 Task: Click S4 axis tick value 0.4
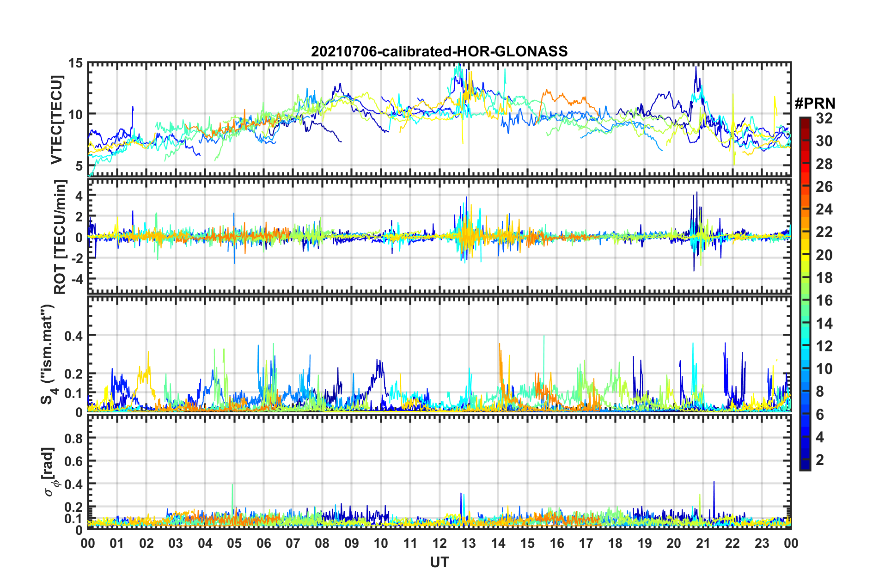click(x=73, y=336)
